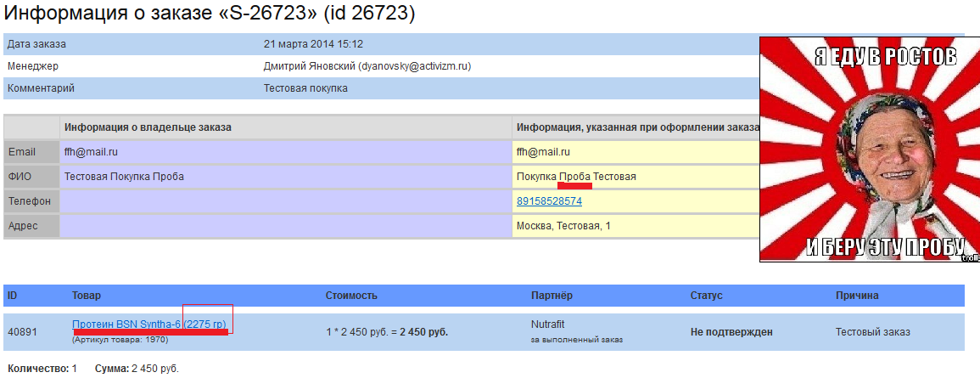This screenshot has height=378, width=980.
Task: Click the ФИО row label
Action: click(20, 178)
